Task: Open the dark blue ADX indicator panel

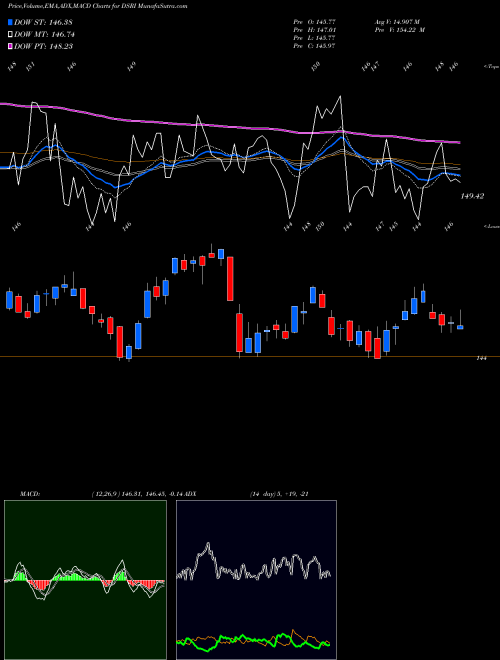Action: 256,580
